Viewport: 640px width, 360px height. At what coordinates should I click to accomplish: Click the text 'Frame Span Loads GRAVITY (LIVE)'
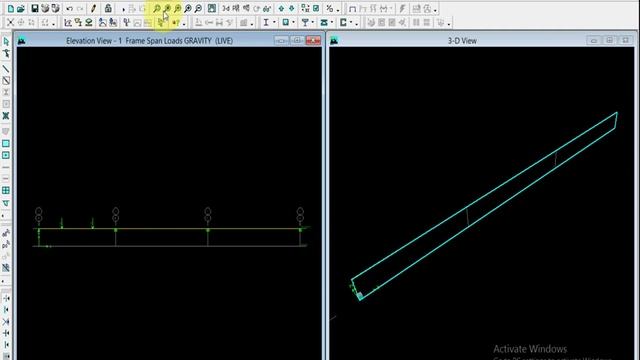tap(179, 41)
